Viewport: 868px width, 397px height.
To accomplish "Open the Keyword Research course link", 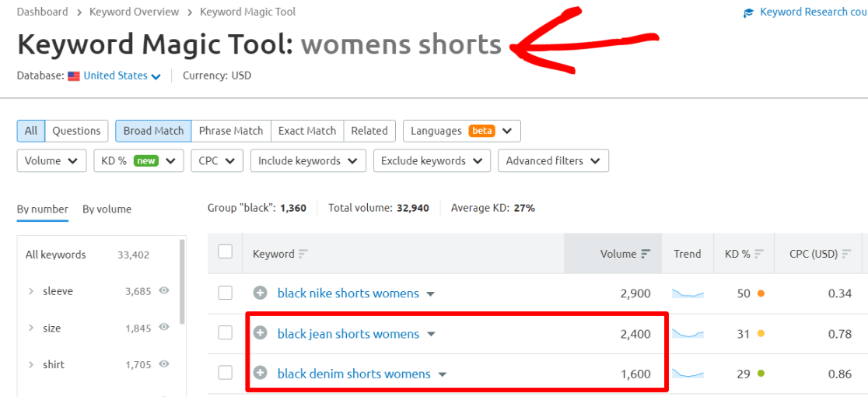I will 814,12.
